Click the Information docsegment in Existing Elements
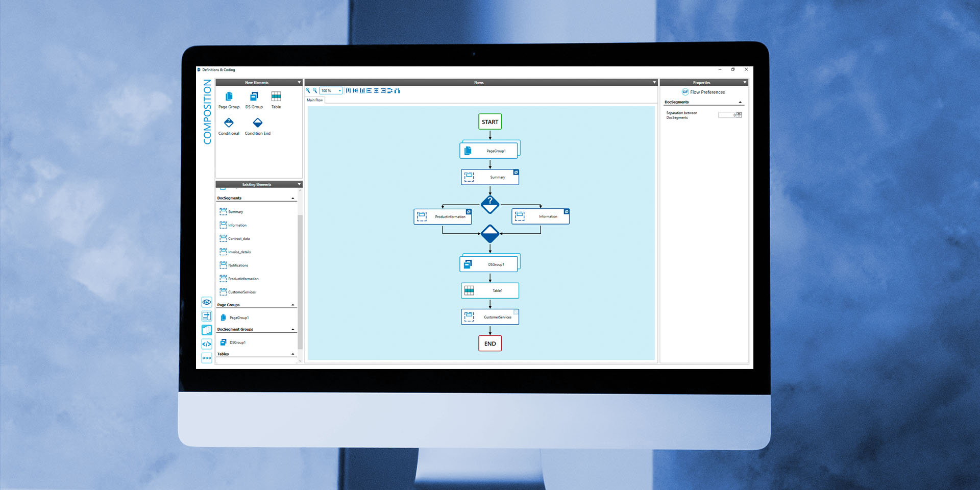The height and width of the screenshot is (490, 980). click(233, 225)
